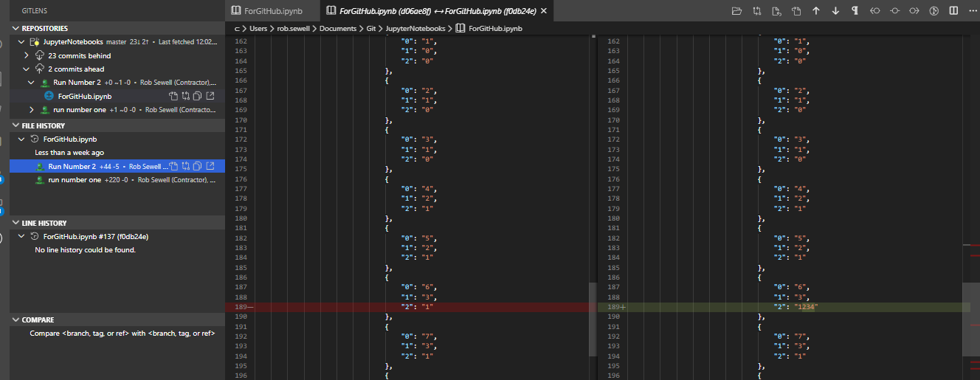
Task: Copy icon on repositories ForGitHub.ipynb row
Action: (198, 96)
